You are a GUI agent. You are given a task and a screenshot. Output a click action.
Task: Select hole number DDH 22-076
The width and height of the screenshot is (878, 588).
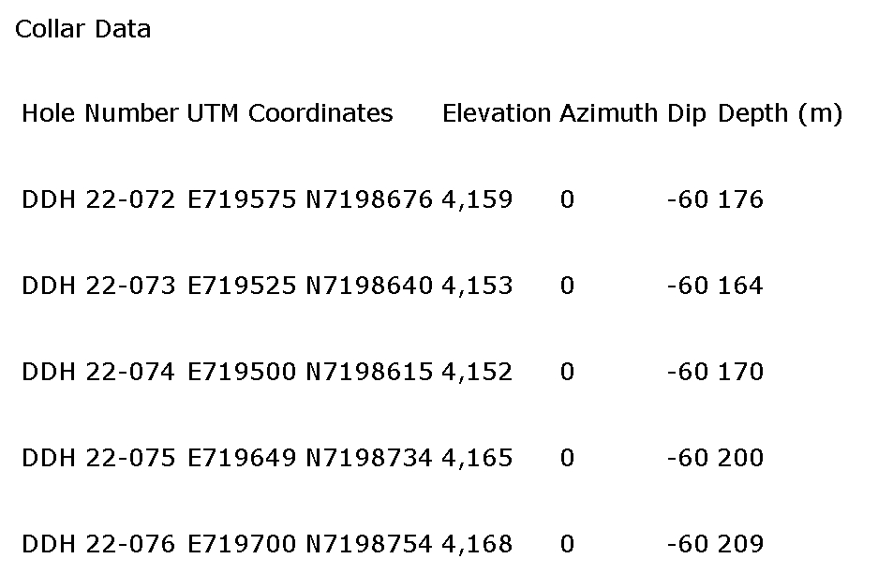click(97, 544)
